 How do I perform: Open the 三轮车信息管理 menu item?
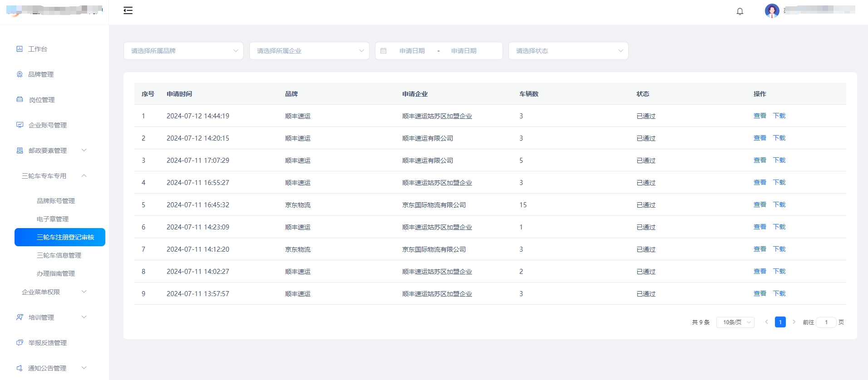tap(59, 255)
